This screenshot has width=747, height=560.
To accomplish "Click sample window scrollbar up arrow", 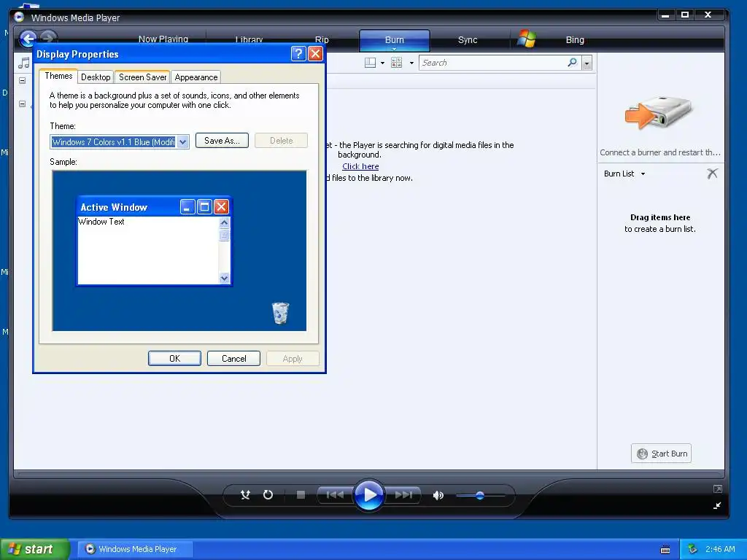I will pyautogui.click(x=225, y=222).
